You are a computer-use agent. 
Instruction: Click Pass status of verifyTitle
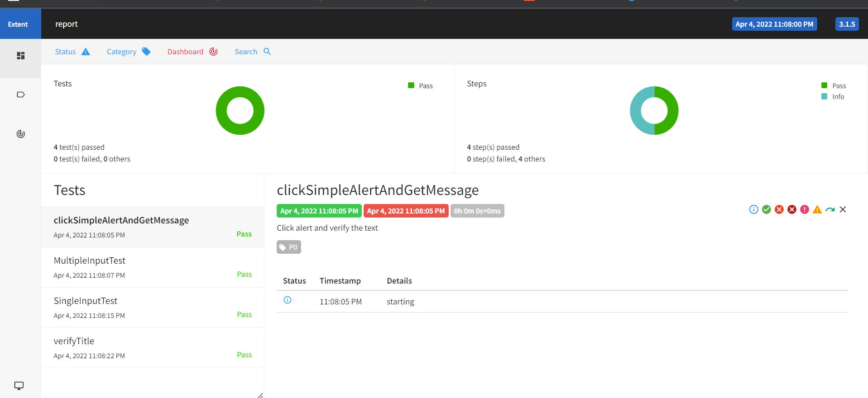(244, 355)
